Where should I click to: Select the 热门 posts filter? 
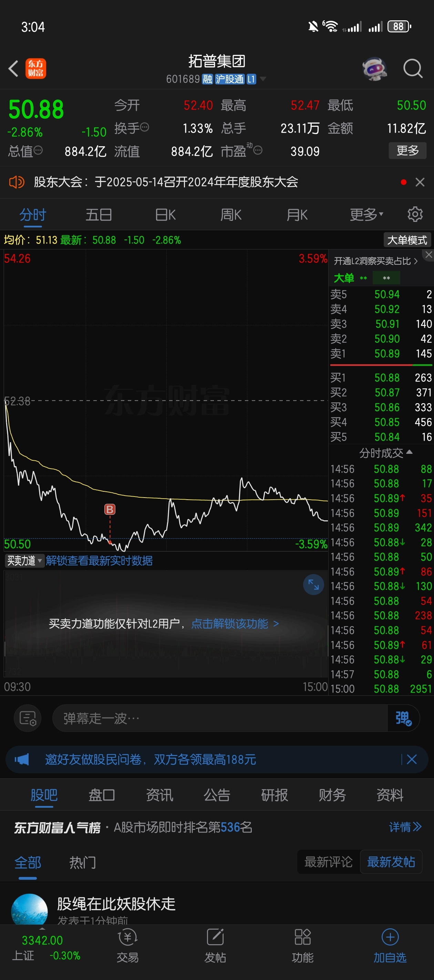click(x=83, y=862)
